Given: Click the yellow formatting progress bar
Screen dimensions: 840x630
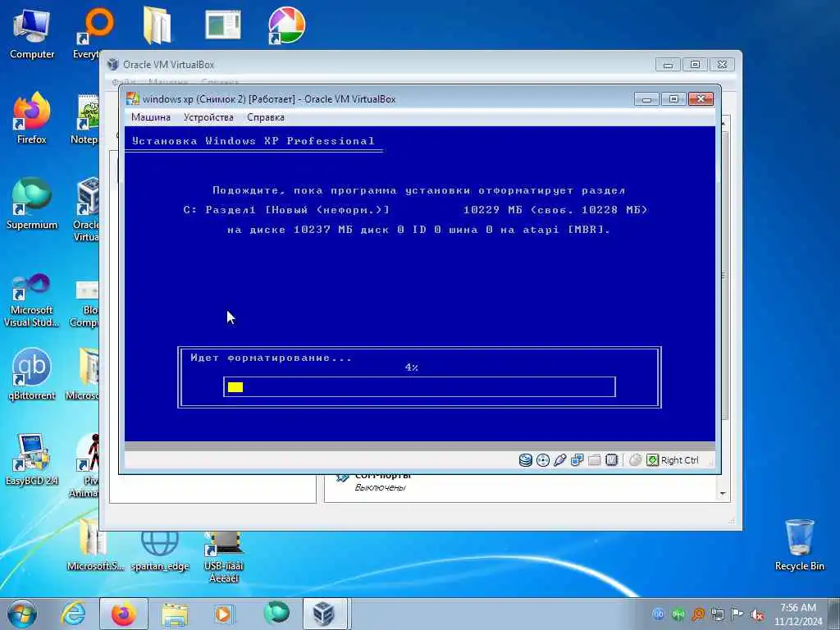Looking at the screenshot, I should coord(235,387).
